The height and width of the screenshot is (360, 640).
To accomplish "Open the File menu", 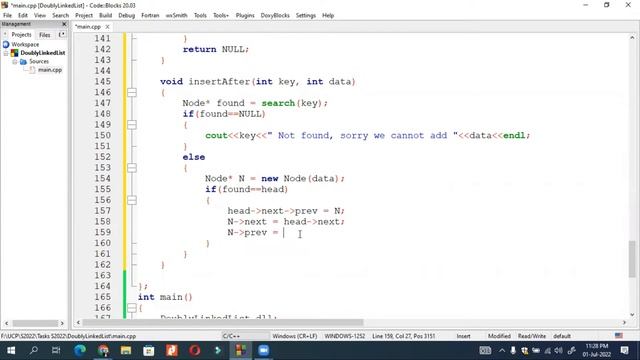I will point(7,15).
